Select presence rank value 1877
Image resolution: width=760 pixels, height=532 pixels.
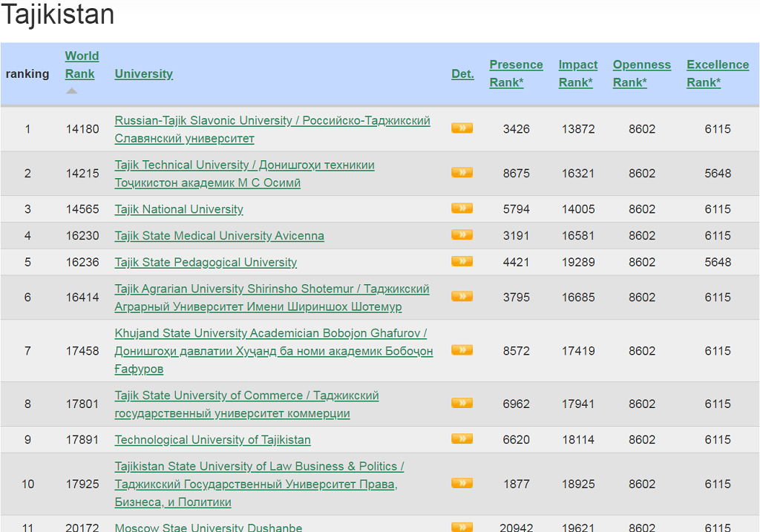(x=517, y=484)
